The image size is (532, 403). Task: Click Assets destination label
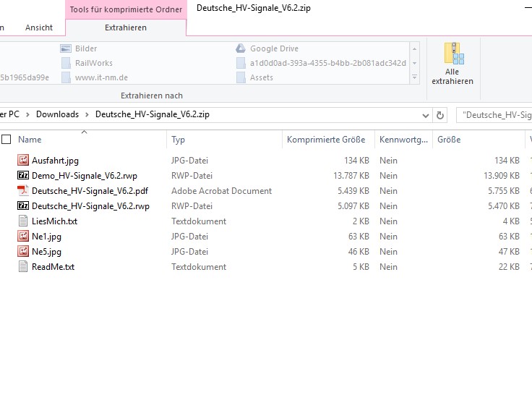tap(261, 77)
